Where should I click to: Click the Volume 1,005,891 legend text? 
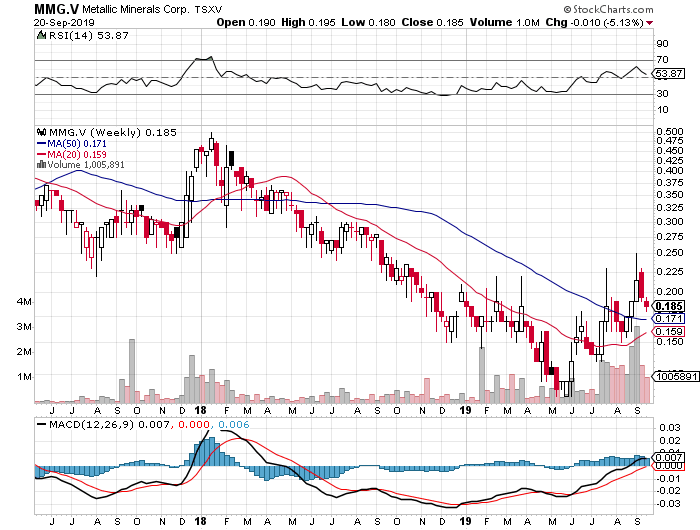pos(86,165)
